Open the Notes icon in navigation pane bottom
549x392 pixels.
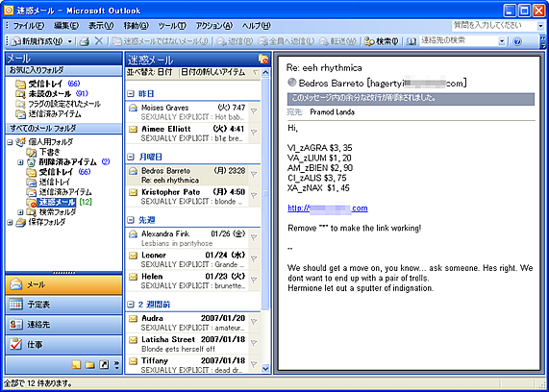point(76,365)
